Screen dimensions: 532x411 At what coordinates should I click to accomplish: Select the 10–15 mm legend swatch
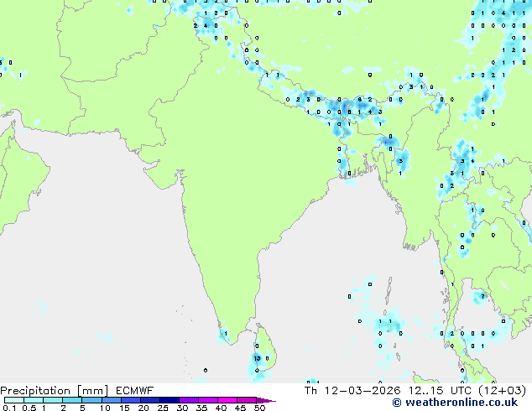(112, 400)
